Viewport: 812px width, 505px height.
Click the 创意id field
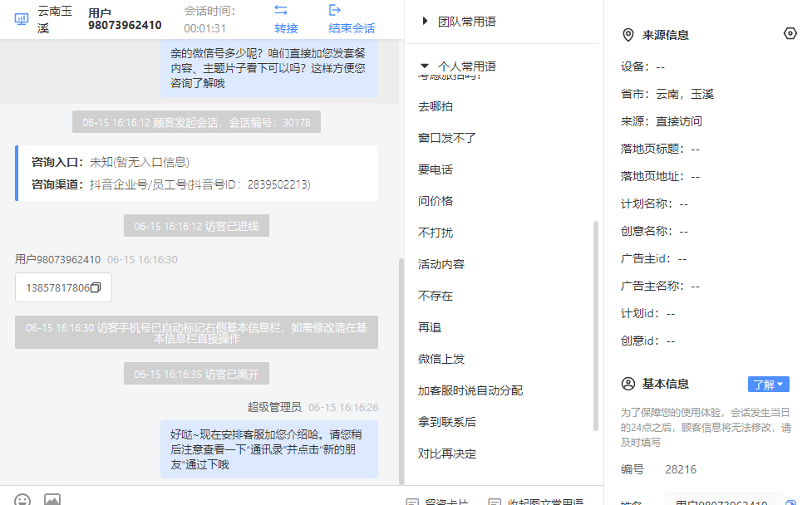(x=647, y=341)
